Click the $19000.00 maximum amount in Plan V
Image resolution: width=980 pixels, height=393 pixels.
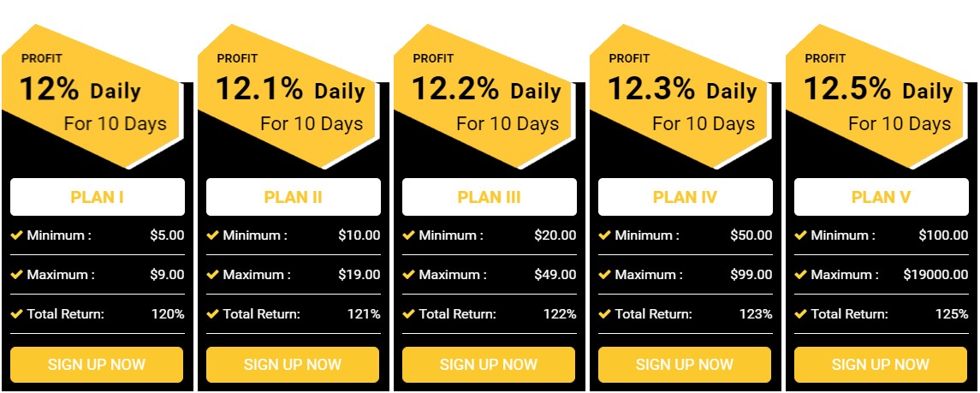(x=935, y=275)
